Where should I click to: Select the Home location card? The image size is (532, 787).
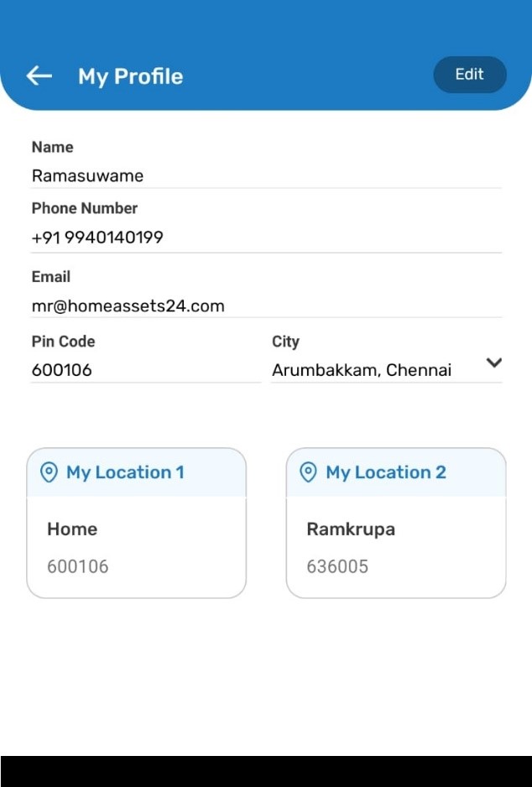(x=137, y=523)
